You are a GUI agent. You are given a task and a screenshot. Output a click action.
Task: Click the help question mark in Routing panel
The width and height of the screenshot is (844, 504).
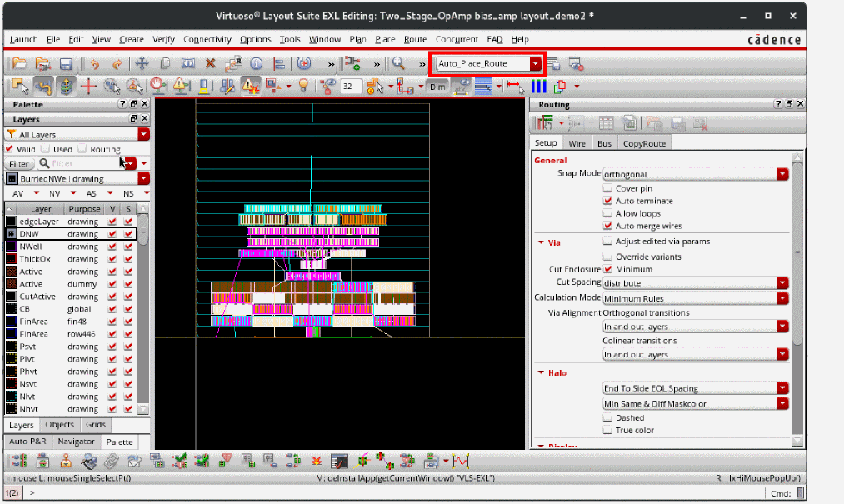[x=777, y=105]
